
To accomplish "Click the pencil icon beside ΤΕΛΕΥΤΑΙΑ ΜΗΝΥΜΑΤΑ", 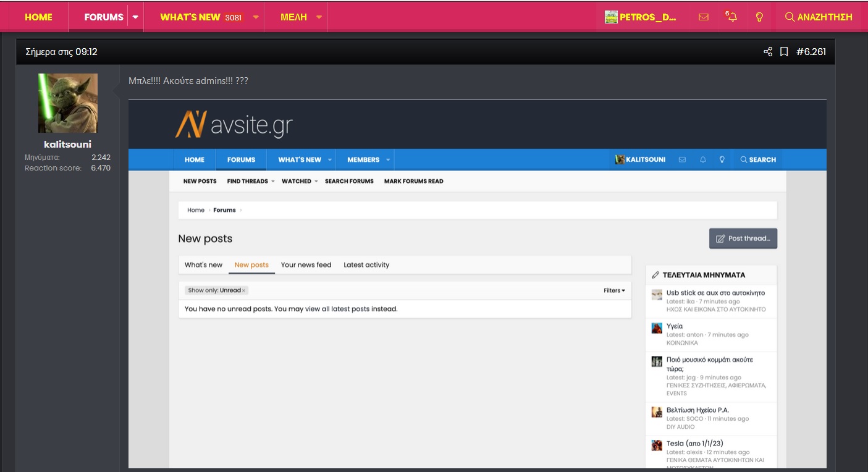I will coord(655,275).
